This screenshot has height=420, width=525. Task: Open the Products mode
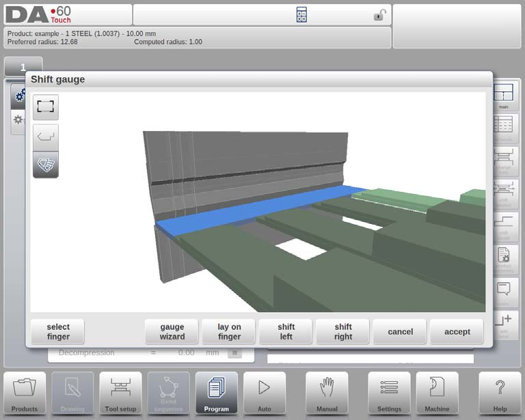pyautogui.click(x=25, y=393)
